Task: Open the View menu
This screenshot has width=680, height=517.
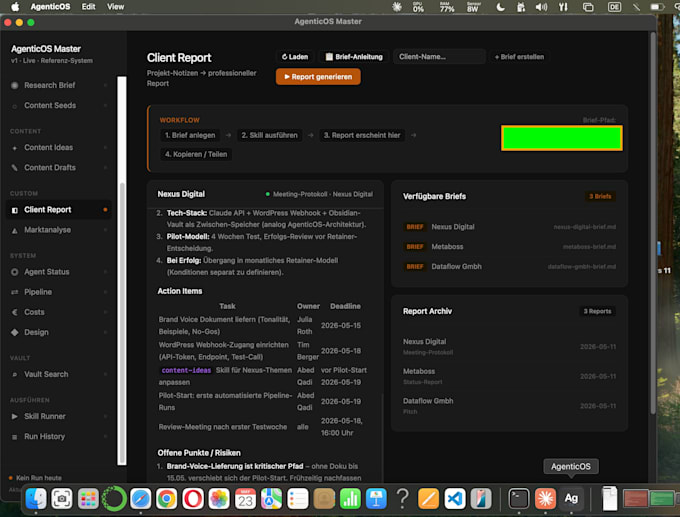Action: point(115,7)
